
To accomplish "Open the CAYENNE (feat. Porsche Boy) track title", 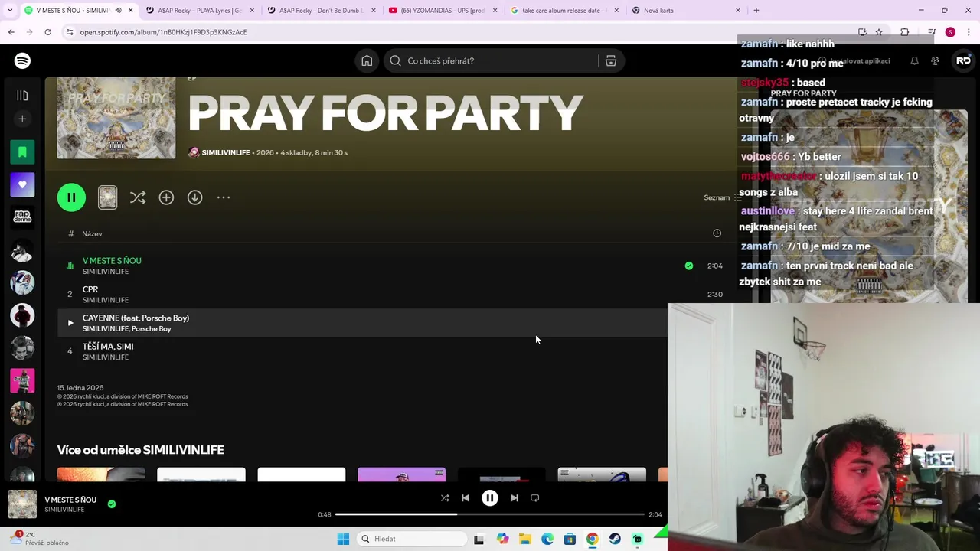I will pyautogui.click(x=136, y=318).
